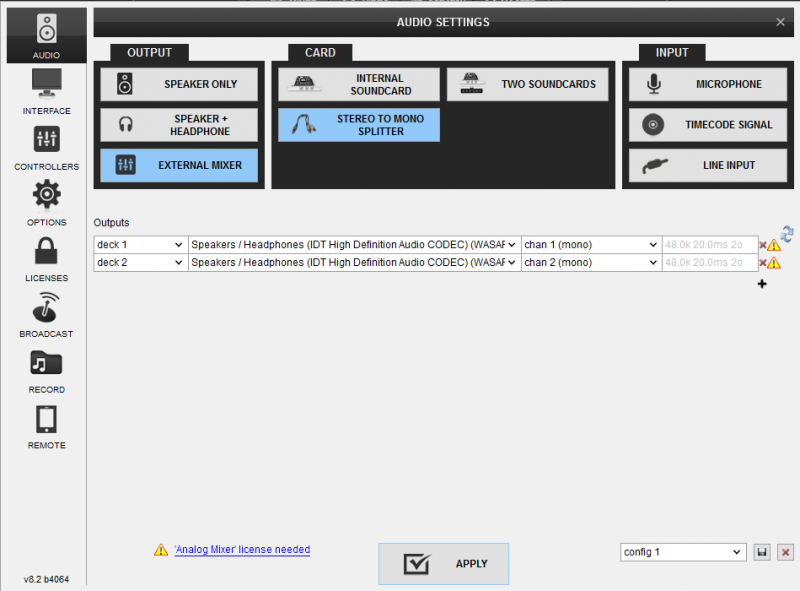Open deck 2 sound device dropdown
800x591 pixels.
point(355,262)
